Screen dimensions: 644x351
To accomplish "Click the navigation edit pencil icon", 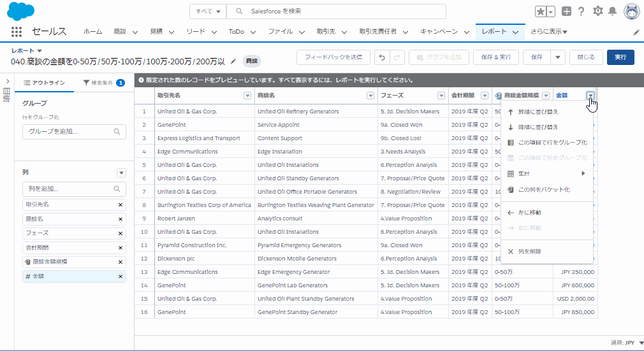I will coord(636,32).
